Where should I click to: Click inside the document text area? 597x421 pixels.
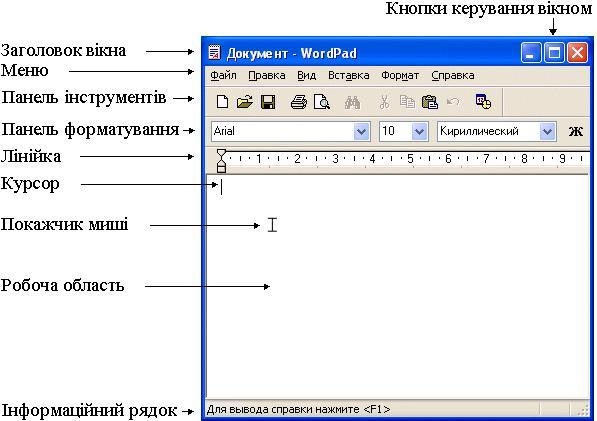398,286
